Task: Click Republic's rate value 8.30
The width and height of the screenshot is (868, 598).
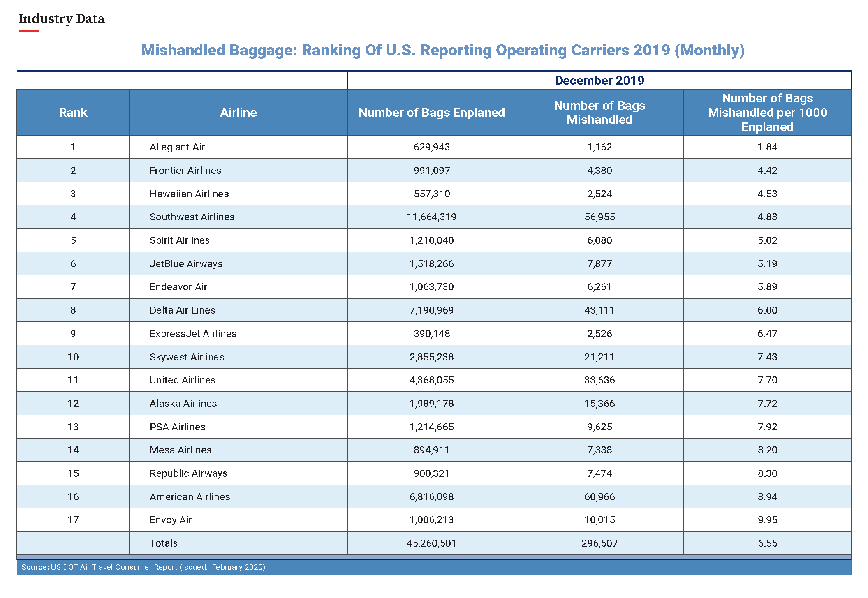Action: [767, 473]
